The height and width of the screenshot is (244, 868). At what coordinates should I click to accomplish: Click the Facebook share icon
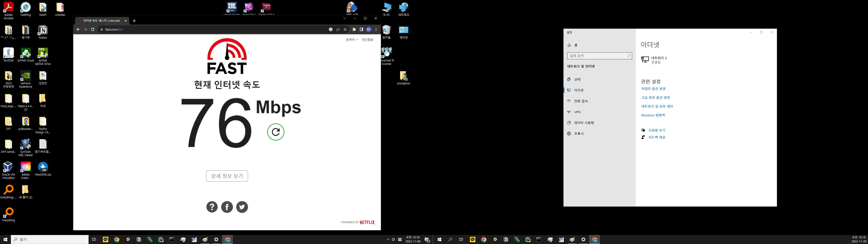[227, 207]
